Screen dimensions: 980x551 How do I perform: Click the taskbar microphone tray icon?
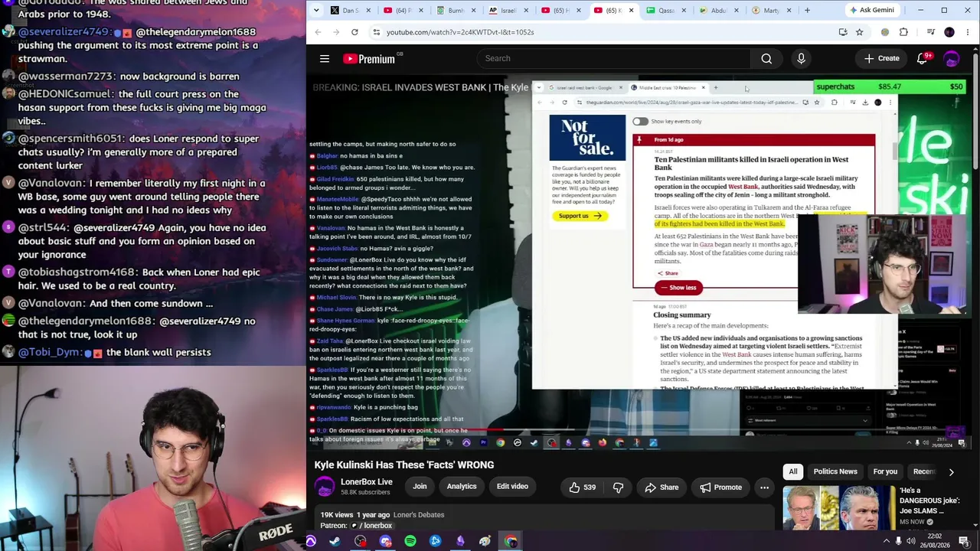(899, 542)
